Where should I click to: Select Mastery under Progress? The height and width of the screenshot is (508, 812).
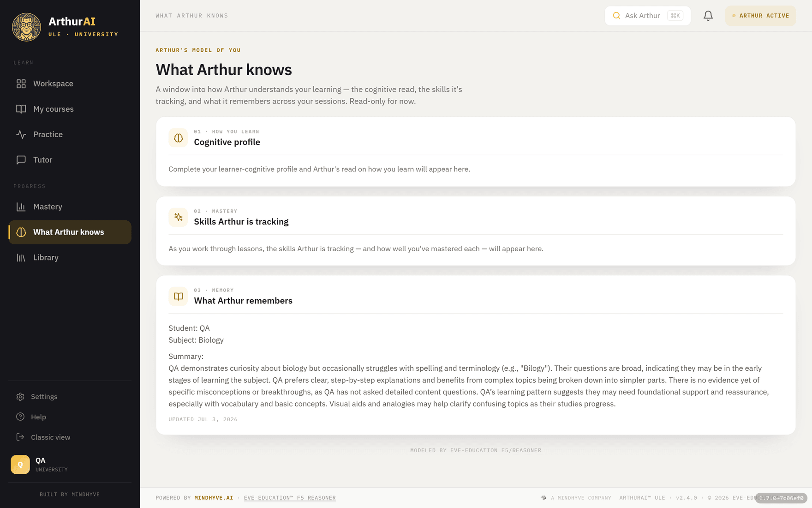pos(70,207)
